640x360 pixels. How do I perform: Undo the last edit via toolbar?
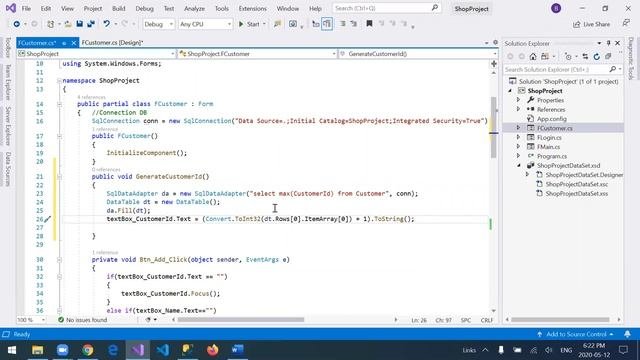point(107,24)
